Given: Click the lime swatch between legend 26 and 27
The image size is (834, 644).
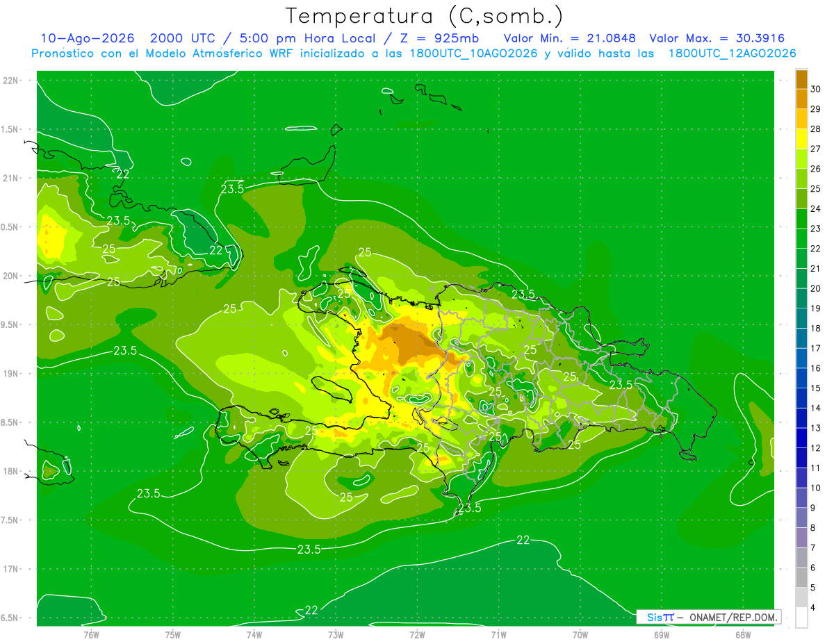Looking at the screenshot, I should tap(801, 159).
